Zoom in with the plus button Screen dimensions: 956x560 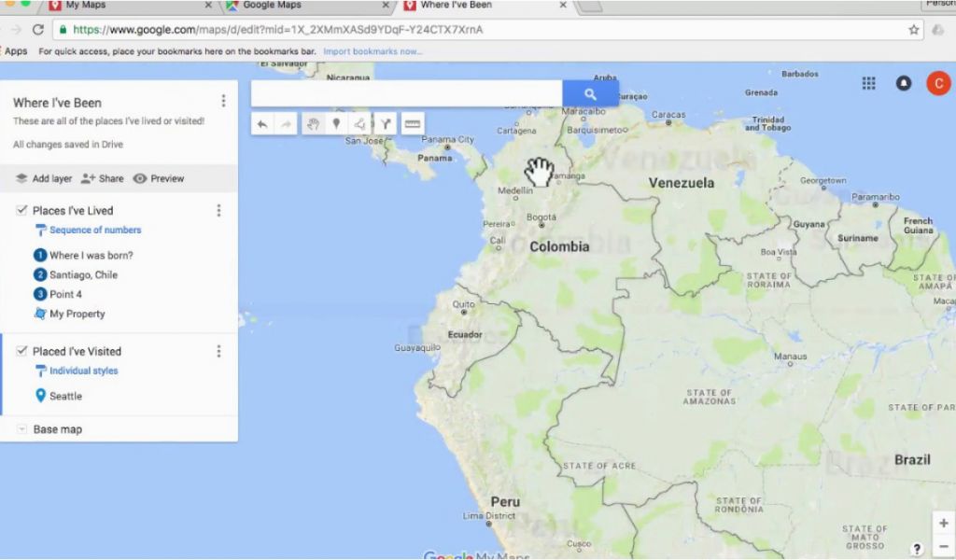(943, 524)
